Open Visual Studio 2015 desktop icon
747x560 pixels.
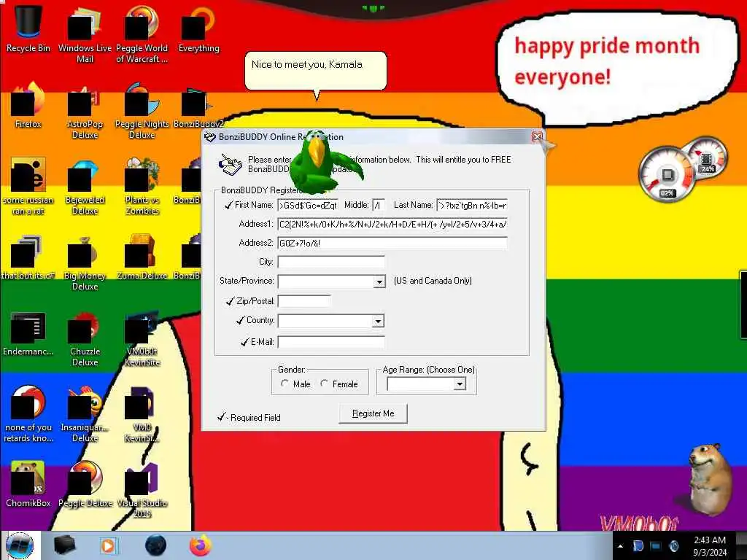142,489
